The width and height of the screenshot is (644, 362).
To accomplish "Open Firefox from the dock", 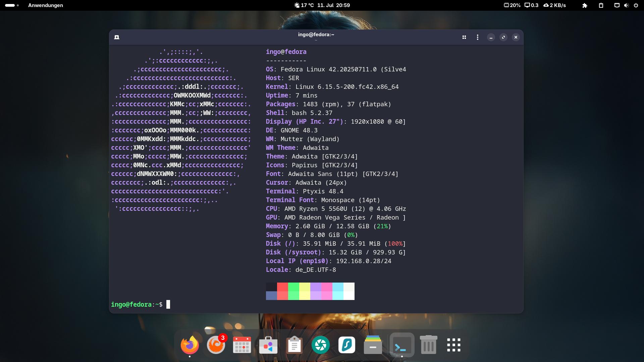I will 190,345.
